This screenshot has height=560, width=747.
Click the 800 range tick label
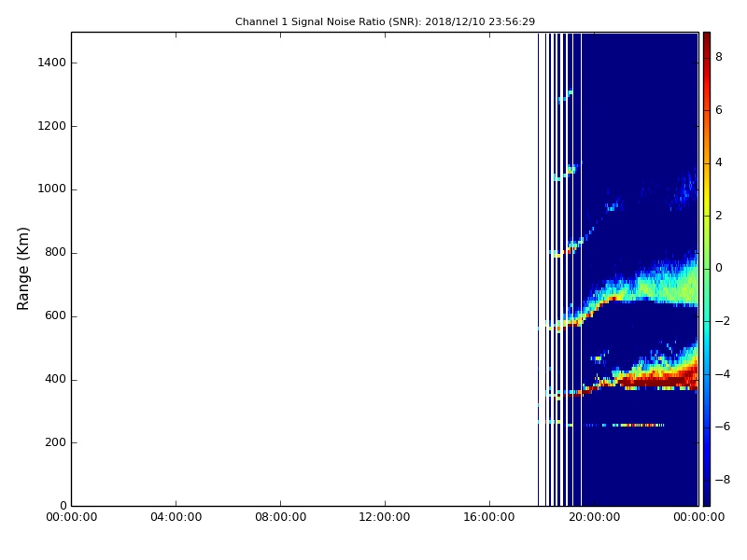tap(55, 252)
